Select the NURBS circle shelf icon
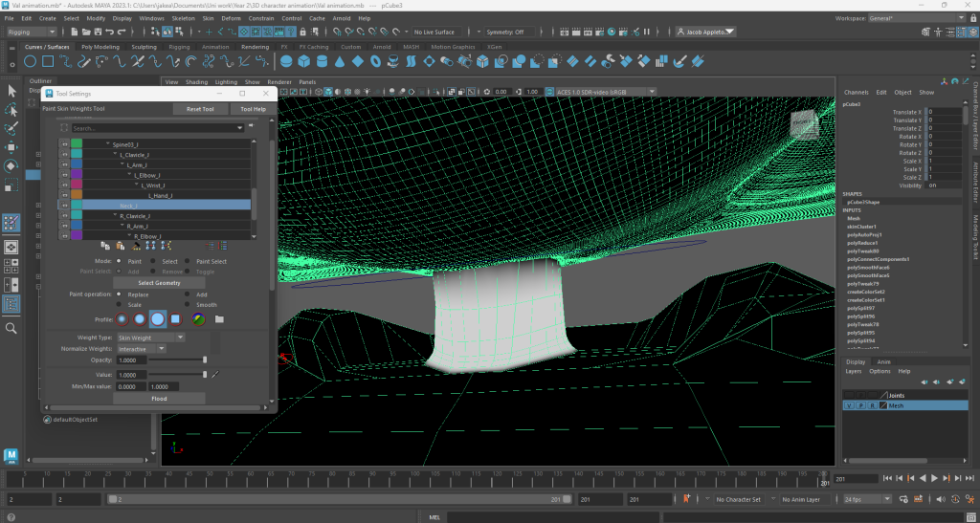The height and width of the screenshot is (523, 980). (x=32, y=61)
